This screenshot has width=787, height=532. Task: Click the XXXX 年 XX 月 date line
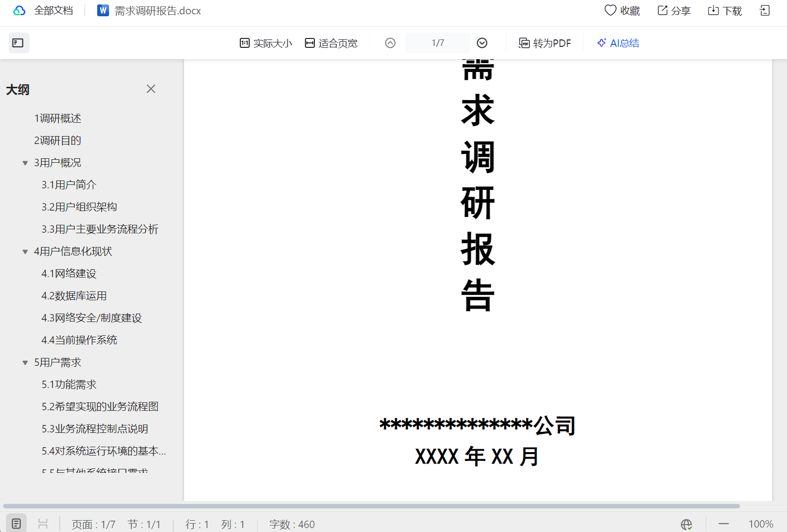(477, 456)
